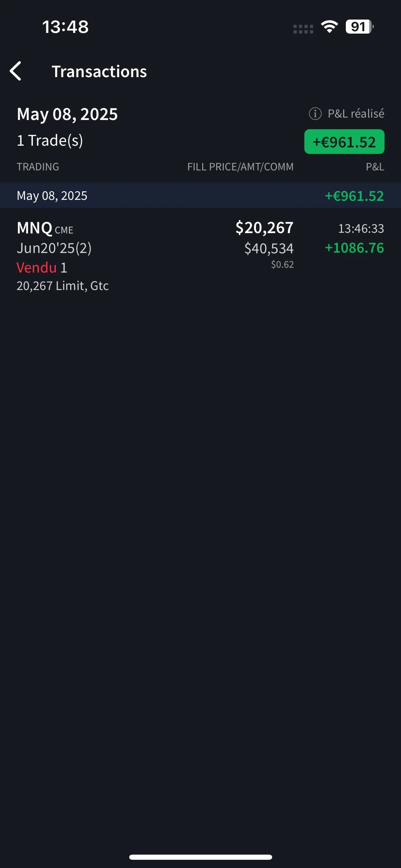Tap the back arrow icon

coord(16,71)
